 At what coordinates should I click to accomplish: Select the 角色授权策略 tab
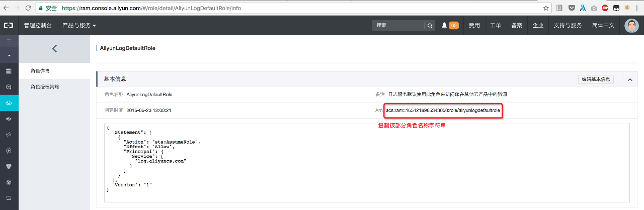point(54,87)
